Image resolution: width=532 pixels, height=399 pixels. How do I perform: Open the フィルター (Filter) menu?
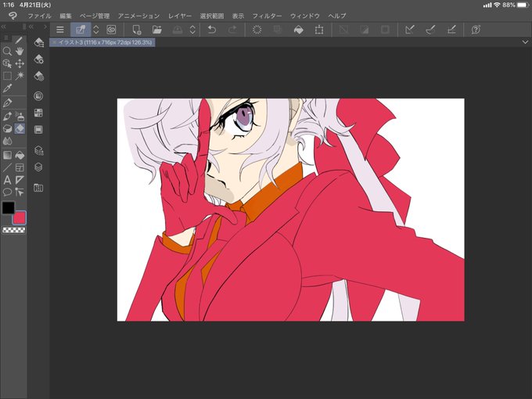click(x=267, y=16)
